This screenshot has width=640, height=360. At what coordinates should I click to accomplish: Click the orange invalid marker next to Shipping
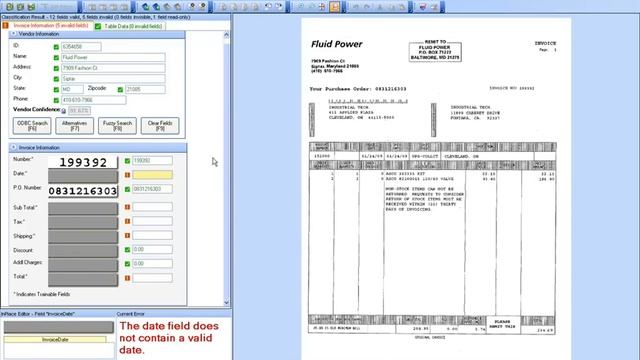pyautogui.click(x=127, y=236)
